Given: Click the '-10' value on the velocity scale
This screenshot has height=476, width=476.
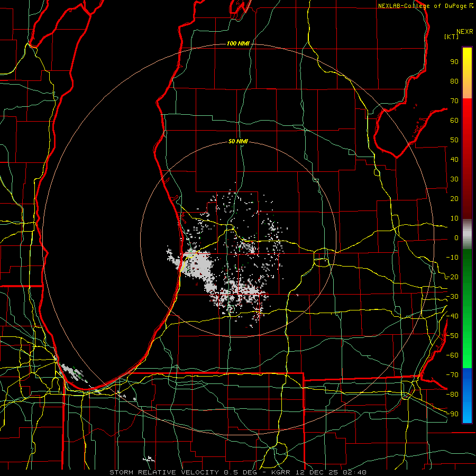Looking at the screenshot, I should tap(452, 258).
